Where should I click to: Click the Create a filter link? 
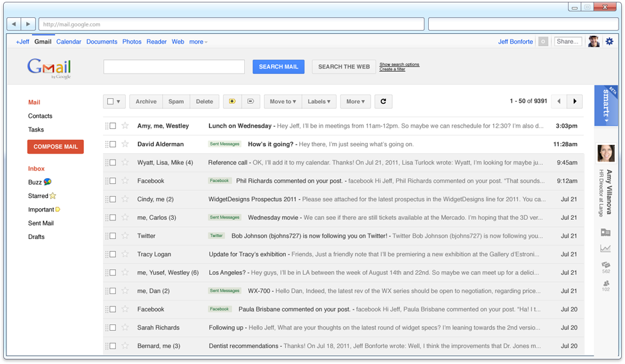click(x=392, y=69)
